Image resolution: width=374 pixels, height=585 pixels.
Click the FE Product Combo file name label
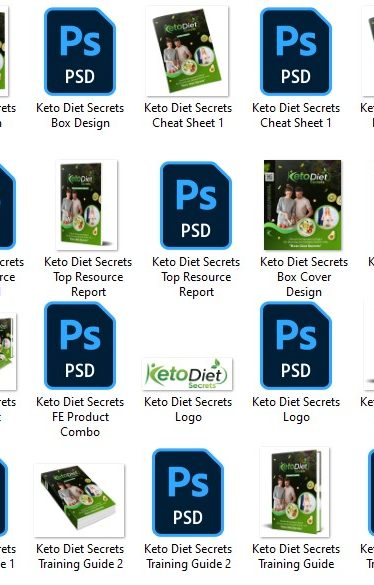coord(80,417)
